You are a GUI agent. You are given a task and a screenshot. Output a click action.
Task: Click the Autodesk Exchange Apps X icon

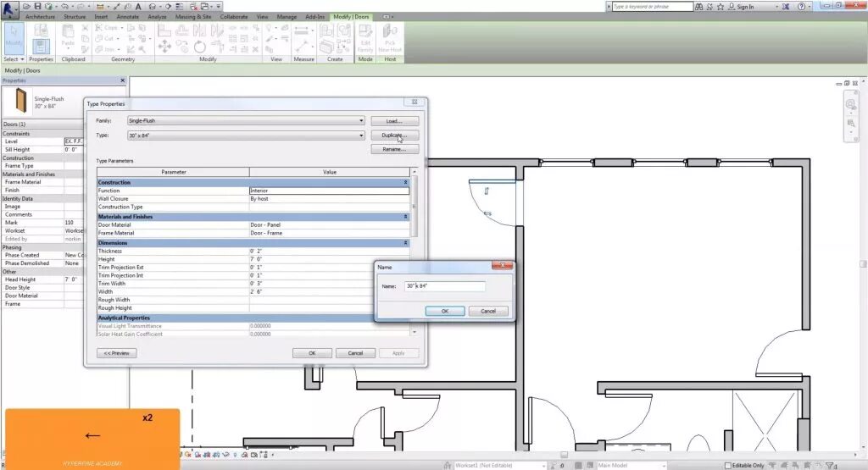[x=786, y=7]
